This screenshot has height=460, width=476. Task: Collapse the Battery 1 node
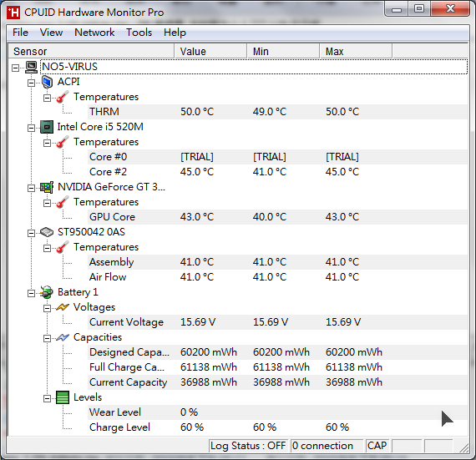click(31, 293)
